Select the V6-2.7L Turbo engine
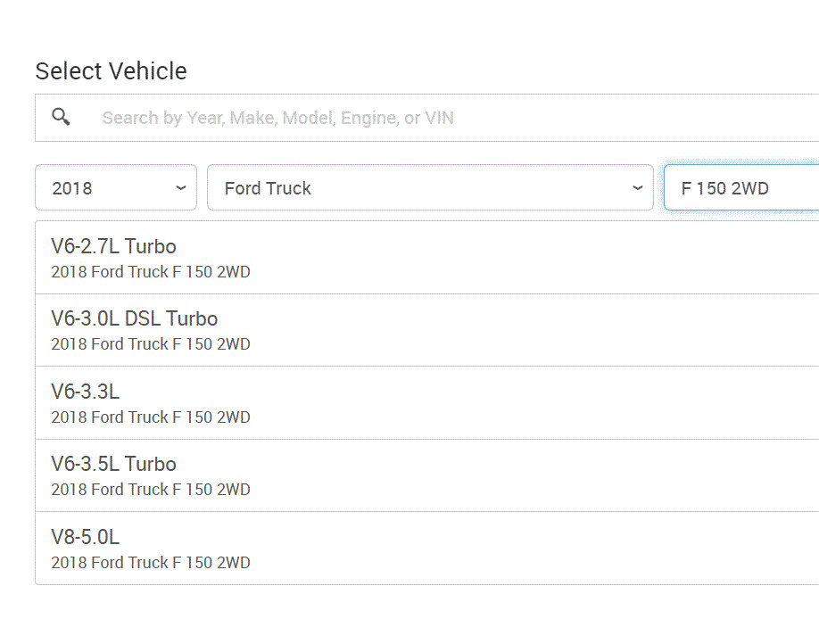This screenshot has width=819, height=644. (113, 247)
